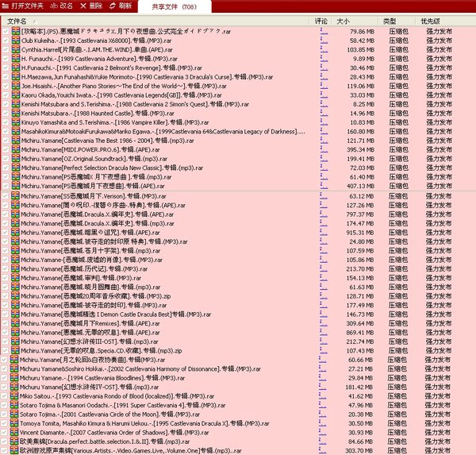Image resolution: width=476 pixels, height=455 pixels.
Task: Click archive icon of Kinuyo Yamashita Vampire Killer file
Action: (x=16, y=122)
